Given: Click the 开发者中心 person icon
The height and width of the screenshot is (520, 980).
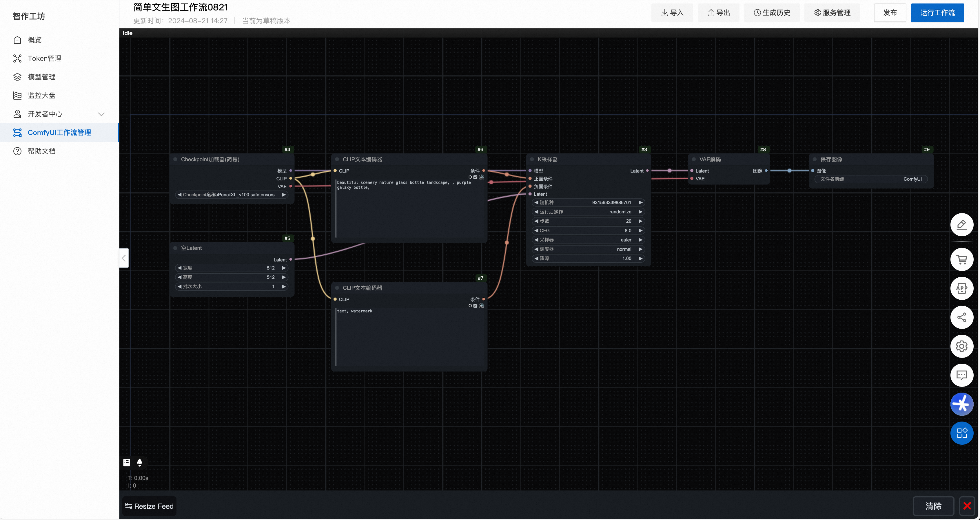Looking at the screenshot, I should tap(17, 114).
